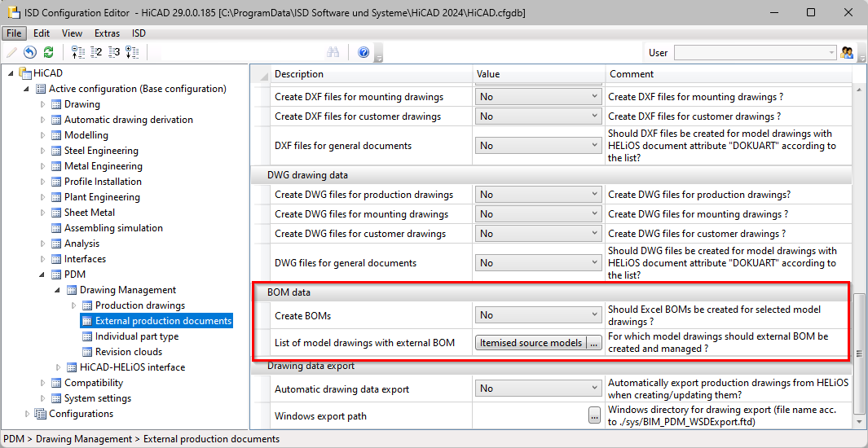Screen dimensions: 868x448
Task: Click the settings table vertical scrollbar thumb
Action: tap(859, 353)
